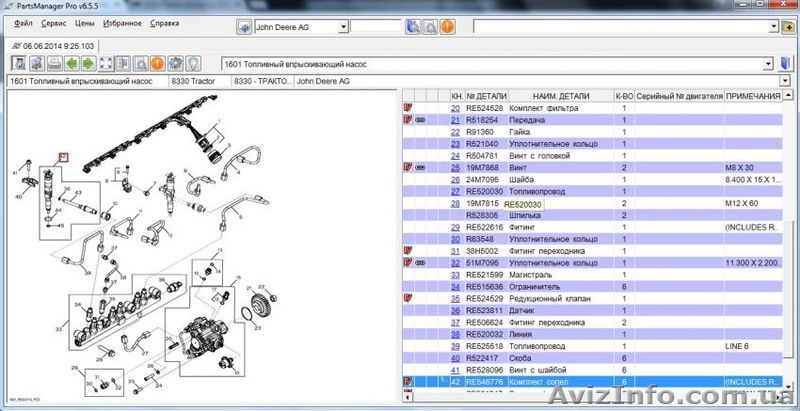The height and width of the screenshot is (411, 800).
Task: Click part key link 29 for Фитинг
Action: point(455,227)
